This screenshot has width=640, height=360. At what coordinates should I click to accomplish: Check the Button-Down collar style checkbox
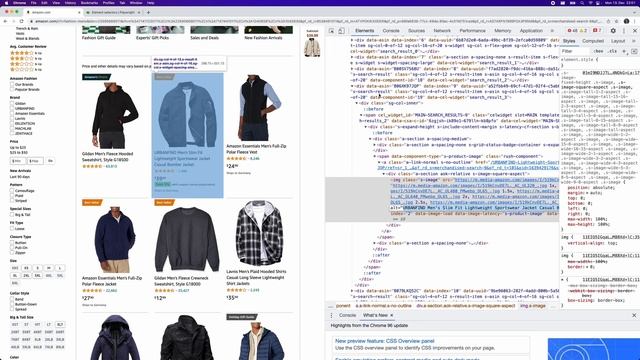pos(12,304)
